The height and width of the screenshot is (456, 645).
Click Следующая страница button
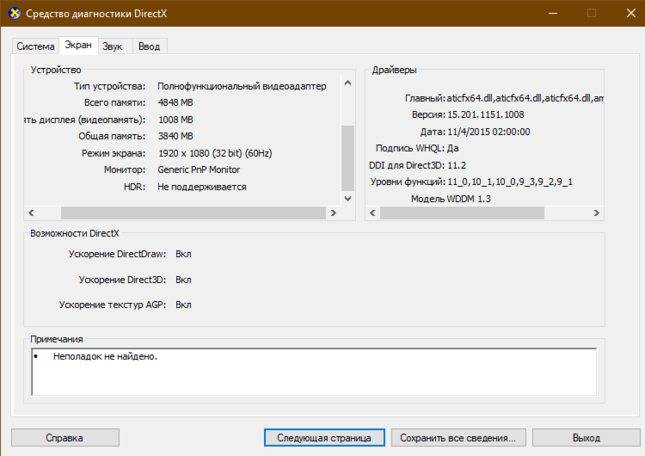point(324,438)
